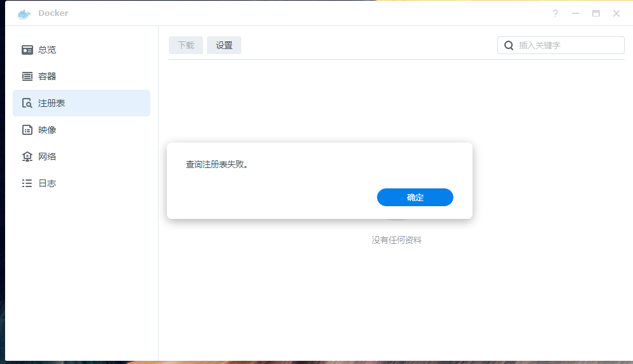Click the 映像 image file icon
The width and height of the screenshot is (633, 364).
(x=27, y=130)
